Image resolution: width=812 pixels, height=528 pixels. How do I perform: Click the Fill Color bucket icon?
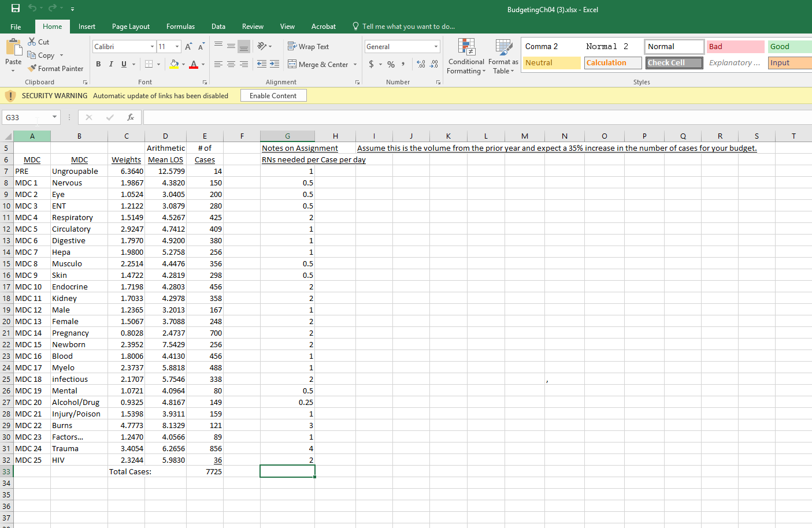pos(174,64)
